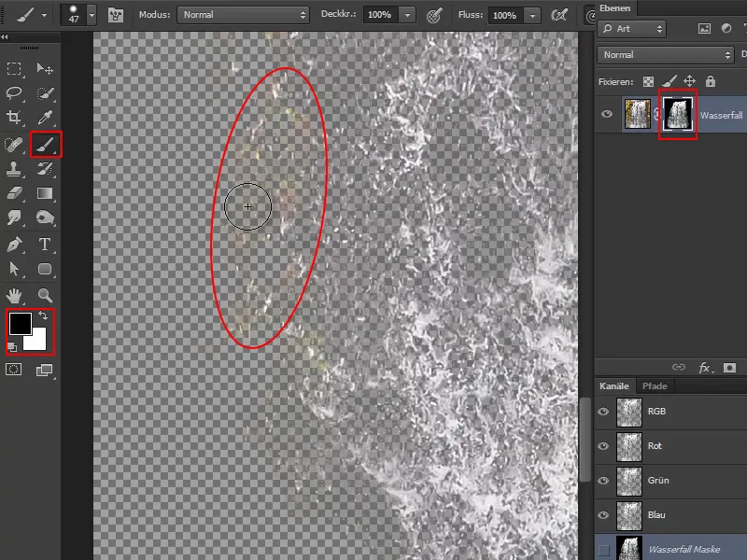Viewport: 747px width, 560px height.
Task: Open the Modus blend mode dropdown
Action: pyautogui.click(x=243, y=15)
